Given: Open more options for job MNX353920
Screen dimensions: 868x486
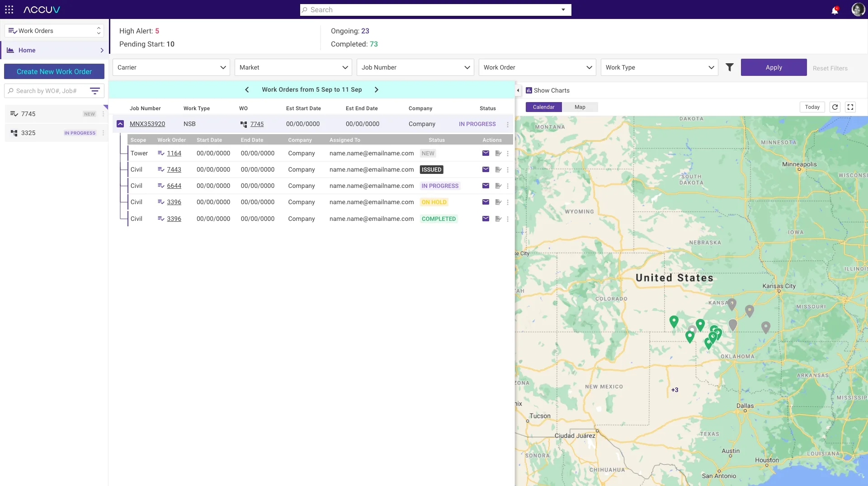Looking at the screenshot, I should 508,124.
